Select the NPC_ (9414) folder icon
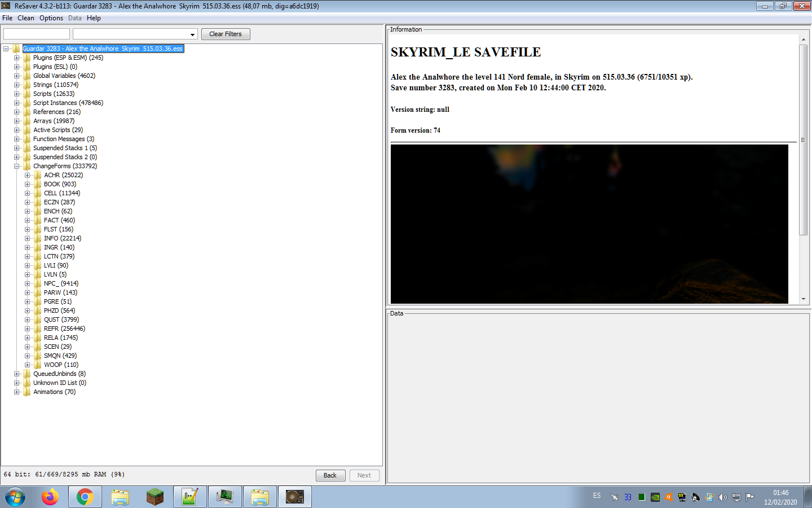Viewport: 812px width, 508px height. coord(37,283)
